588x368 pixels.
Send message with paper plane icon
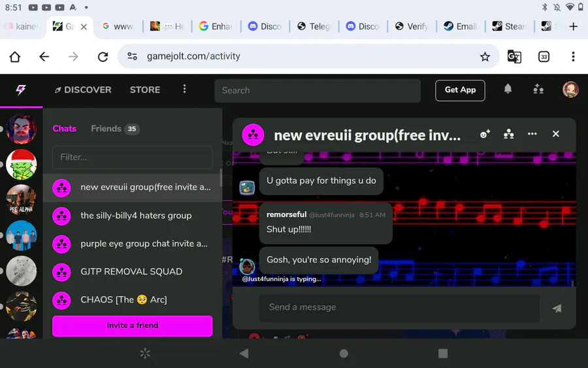point(557,309)
